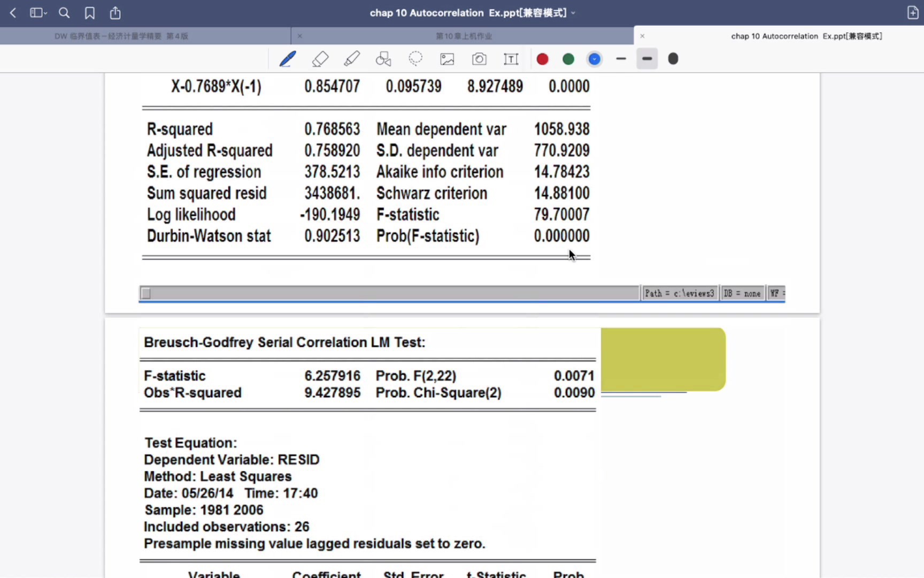Click the X-0.7689*X(-1) variable label
Viewport: 924px width, 578px height.
(216, 86)
